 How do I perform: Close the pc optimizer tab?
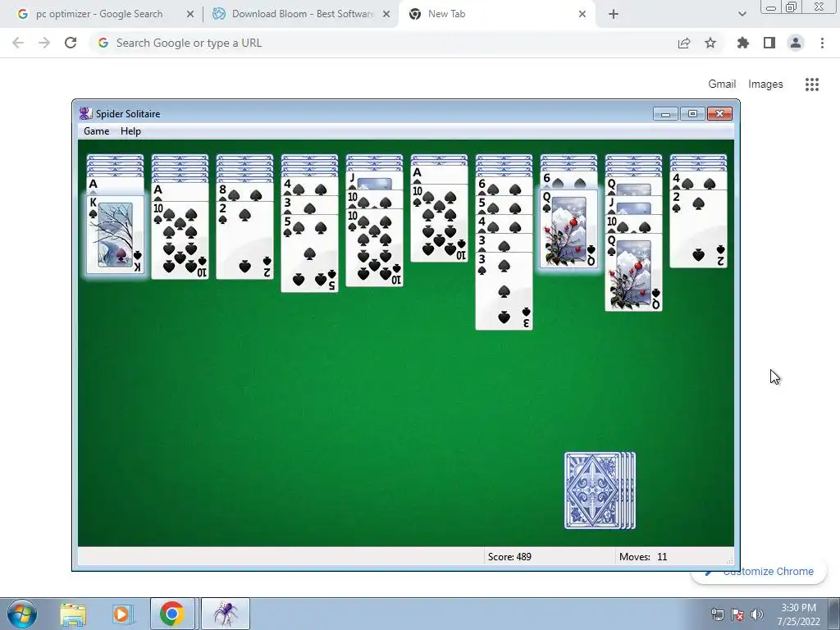coord(190,15)
